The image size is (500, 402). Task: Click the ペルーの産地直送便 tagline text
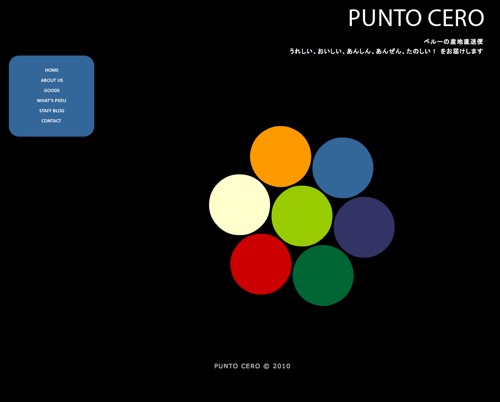(453, 42)
